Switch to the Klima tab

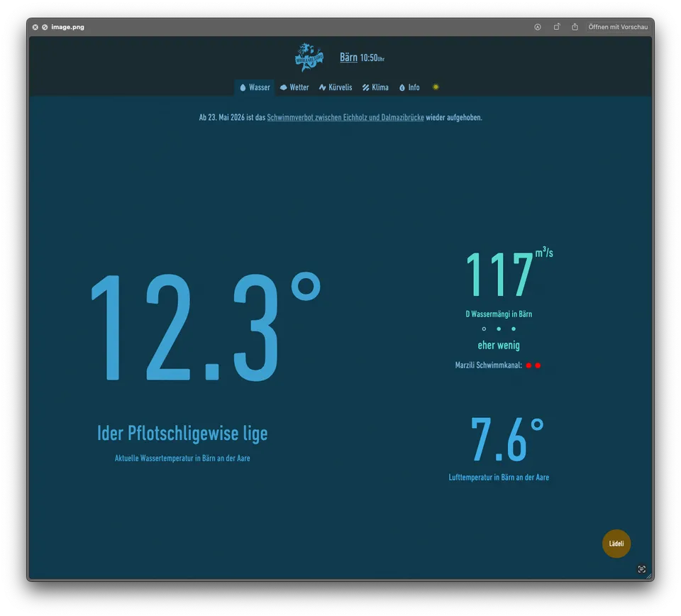(375, 87)
